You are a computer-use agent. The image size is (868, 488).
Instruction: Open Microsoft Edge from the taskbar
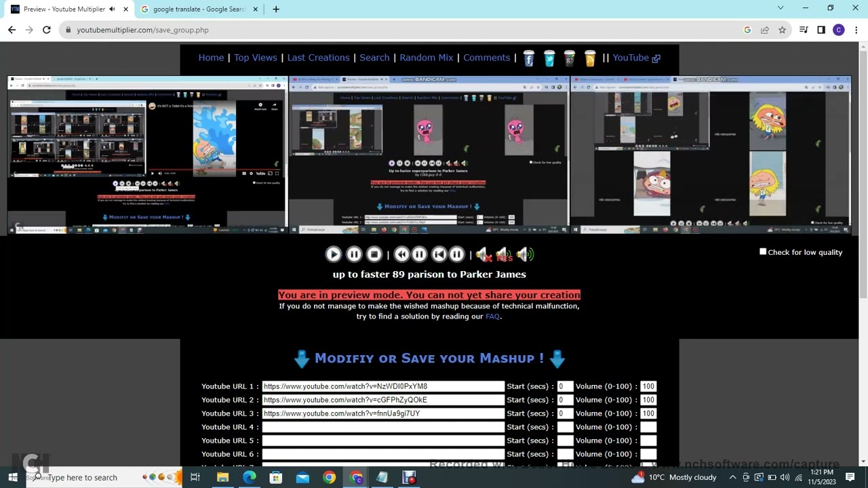(250, 477)
